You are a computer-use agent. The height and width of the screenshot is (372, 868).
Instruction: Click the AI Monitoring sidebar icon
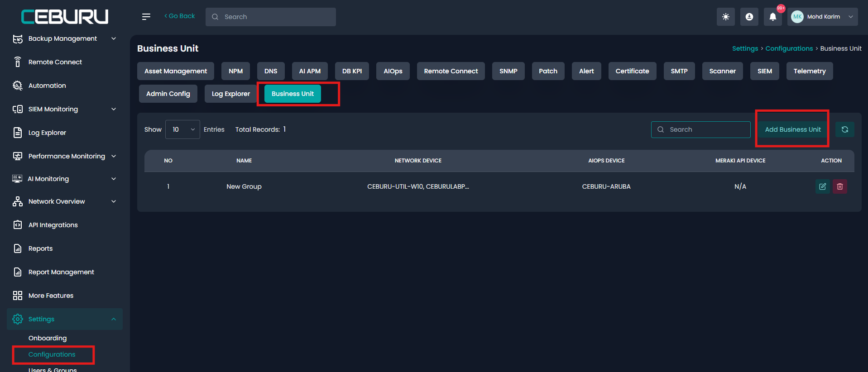pyautogui.click(x=17, y=179)
